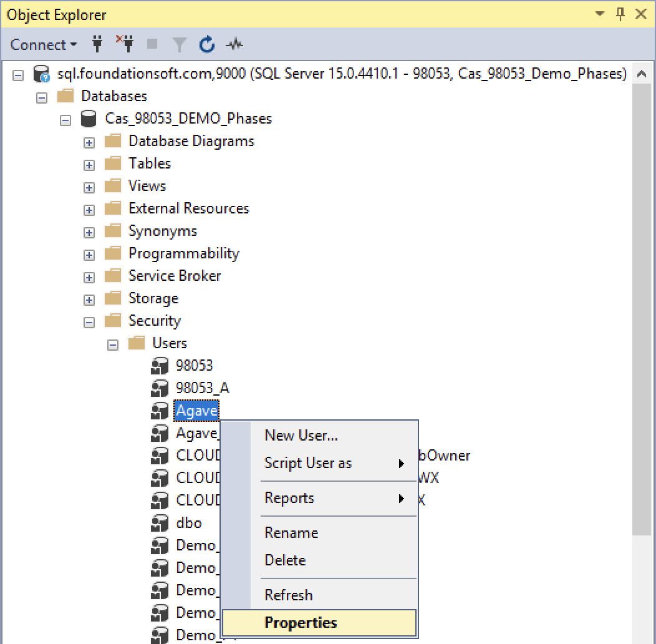Click the database cylinder icon for Cas_98053_DEMO_Phases
This screenshot has height=644, width=656.
[89, 119]
